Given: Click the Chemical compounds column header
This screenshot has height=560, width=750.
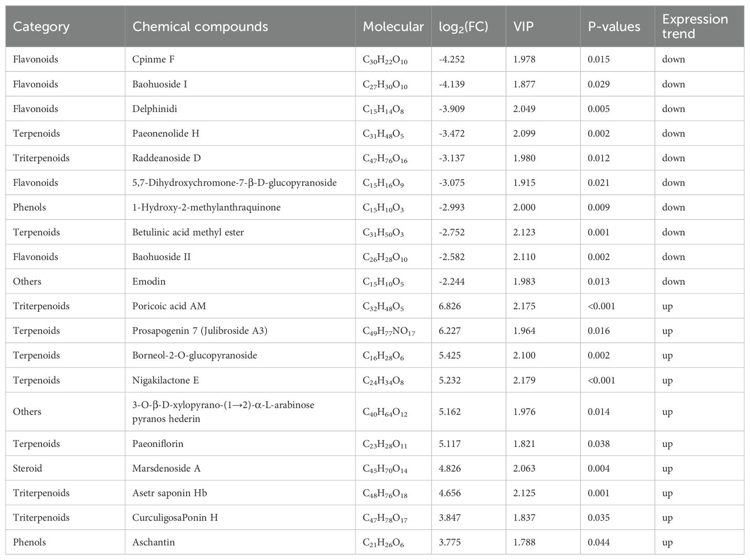Looking at the screenshot, I should click(x=200, y=27).
